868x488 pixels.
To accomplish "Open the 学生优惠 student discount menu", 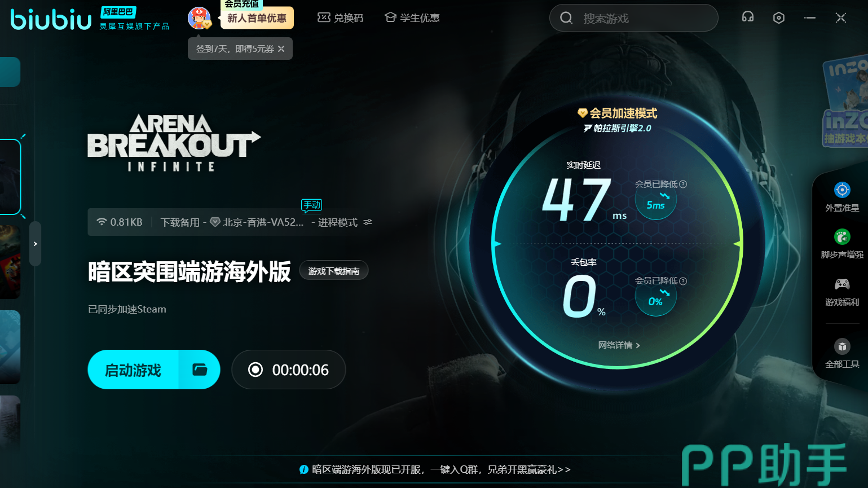I will pyautogui.click(x=412, y=18).
